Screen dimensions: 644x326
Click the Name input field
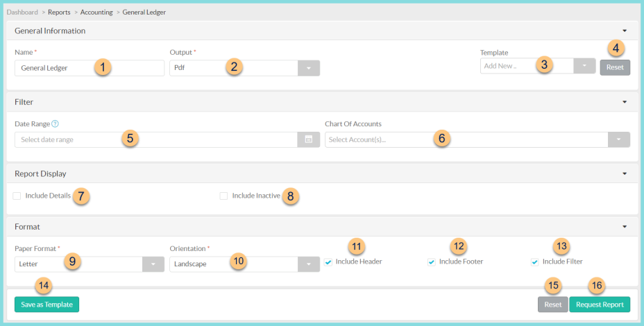click(90, 68)
